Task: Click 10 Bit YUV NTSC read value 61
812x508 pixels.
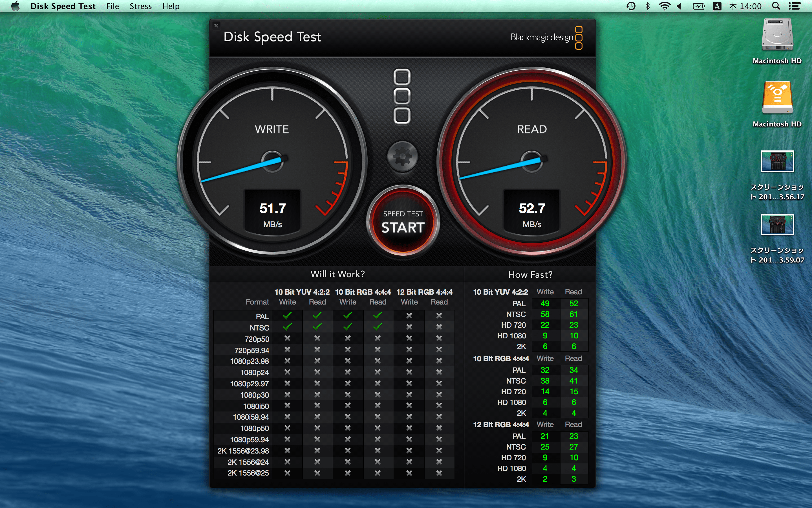Action: [573, 314]
